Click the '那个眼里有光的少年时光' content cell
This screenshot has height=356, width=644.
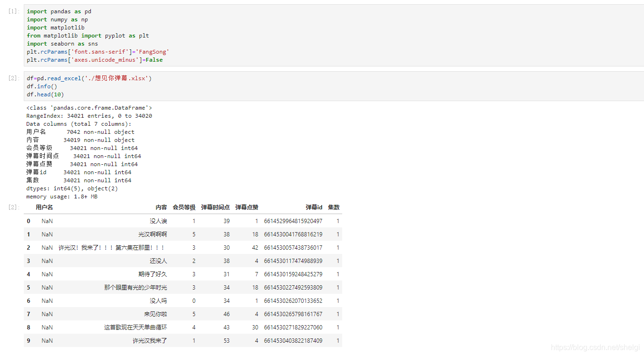[135, 288]
